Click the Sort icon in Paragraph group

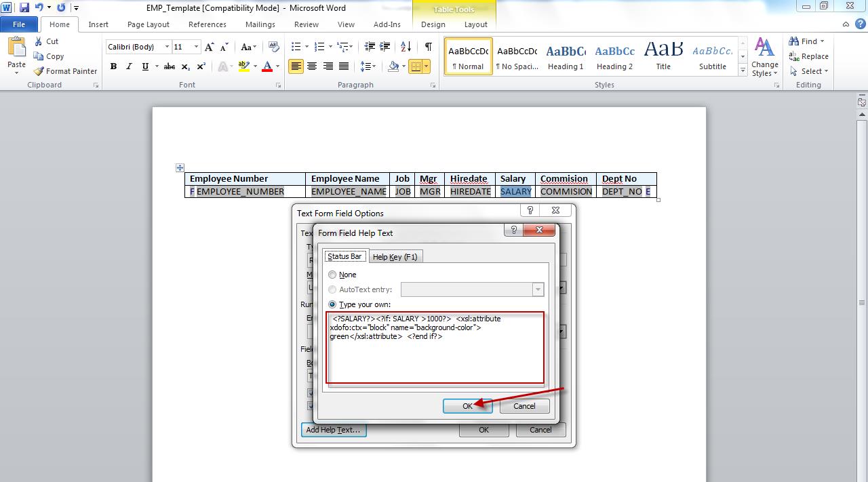point(406,47)
